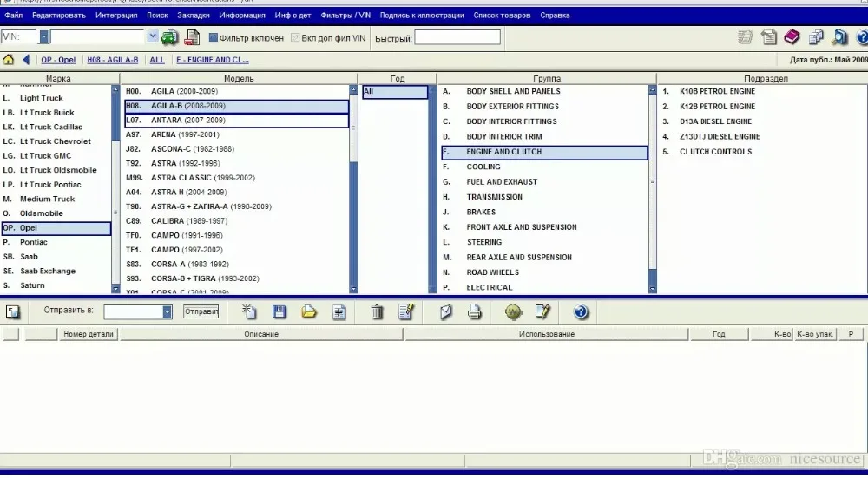Click the yellow open folder icon
The width and height of the screenshot is (868, 478).
pyautogui.click(x=309, y=312)
